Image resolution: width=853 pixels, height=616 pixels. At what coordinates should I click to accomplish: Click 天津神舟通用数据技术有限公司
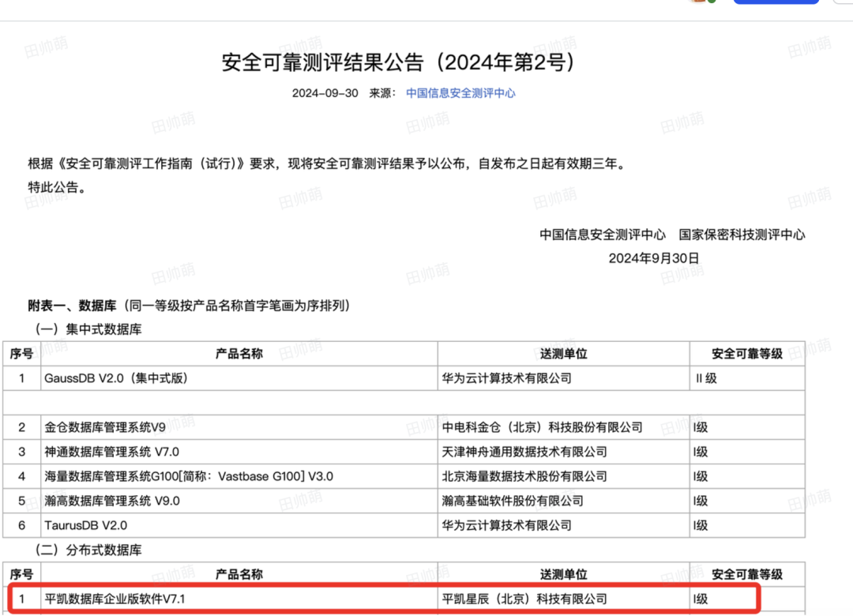coord(524,453)
